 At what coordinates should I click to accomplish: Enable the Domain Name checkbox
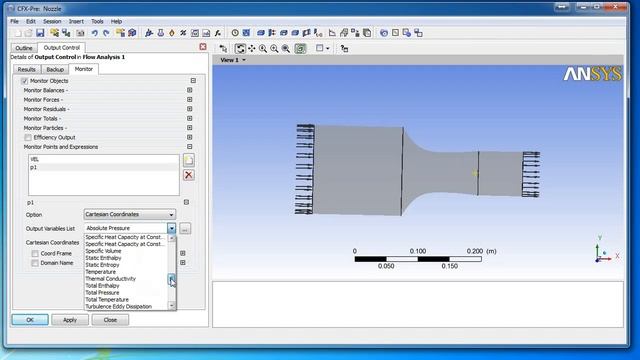35,263
